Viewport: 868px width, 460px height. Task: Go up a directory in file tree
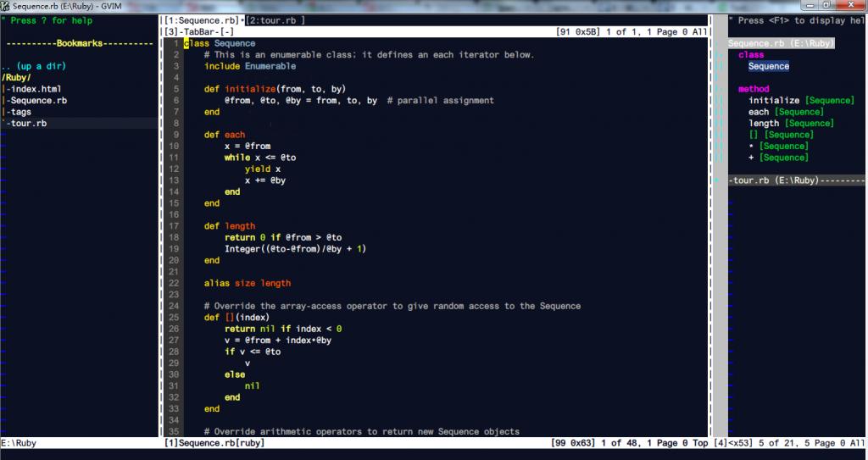pyautogui.click(x=34, y=66)
